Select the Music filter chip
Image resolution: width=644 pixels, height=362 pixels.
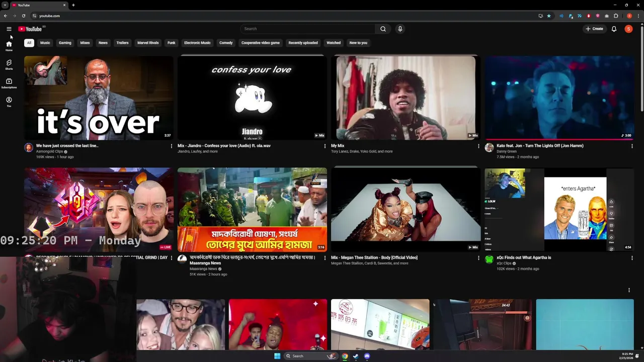[45, 43]
